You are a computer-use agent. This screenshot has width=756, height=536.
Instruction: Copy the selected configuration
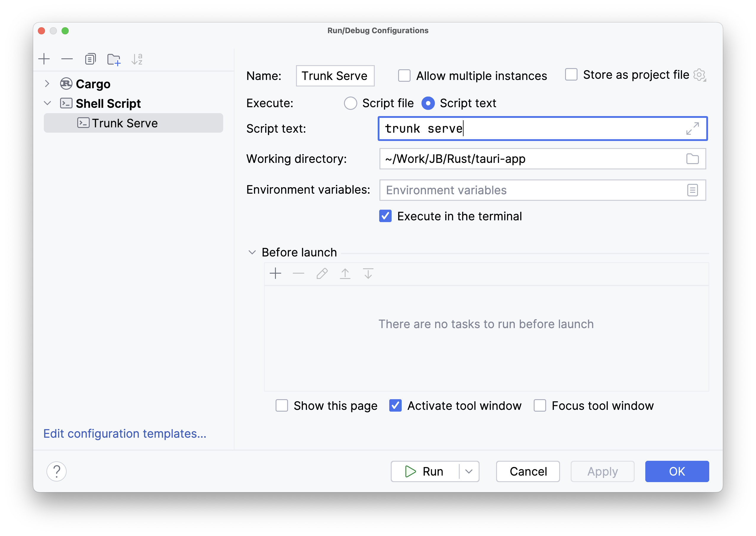(90, 59)
